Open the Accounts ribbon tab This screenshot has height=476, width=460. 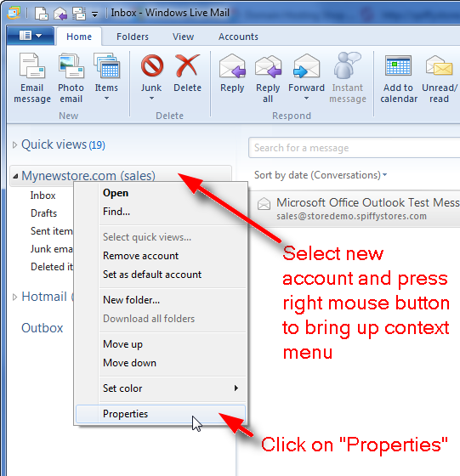point(238,37)
